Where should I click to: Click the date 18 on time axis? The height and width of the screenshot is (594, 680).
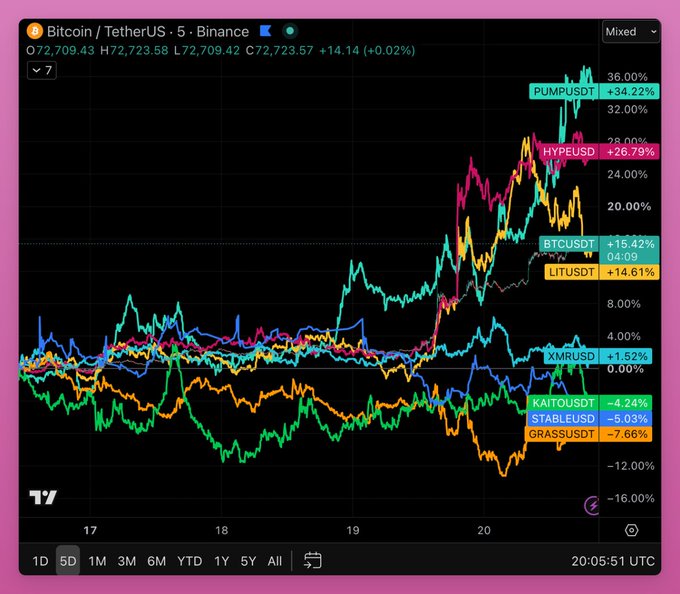click(221, 530)
